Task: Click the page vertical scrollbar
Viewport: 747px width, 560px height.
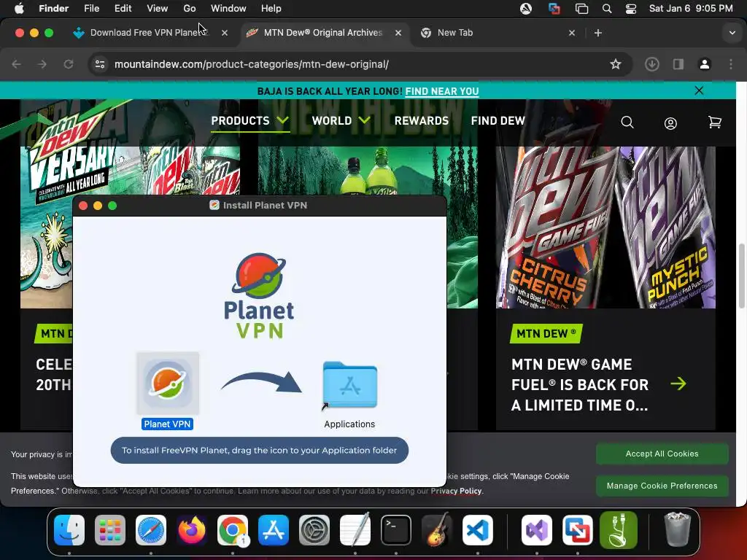Action: pos(741,276)
